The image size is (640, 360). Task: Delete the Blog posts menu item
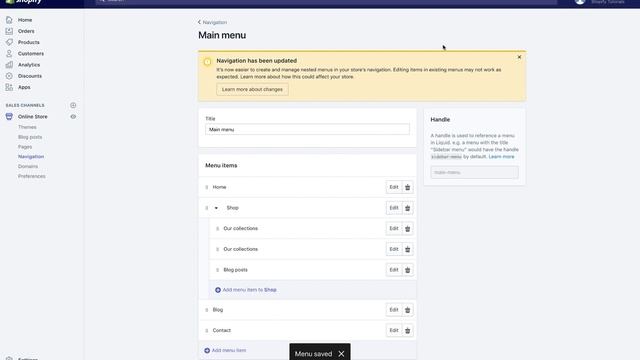[x=407, y=270]
